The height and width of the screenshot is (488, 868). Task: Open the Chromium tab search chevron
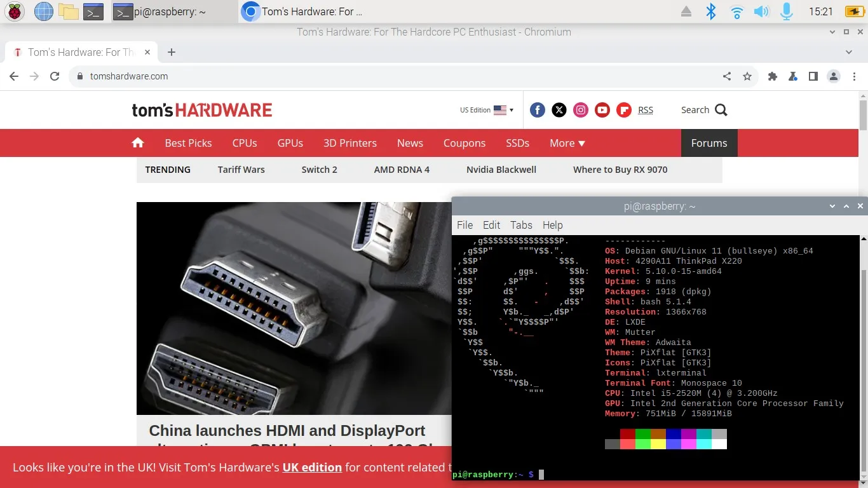850,52
